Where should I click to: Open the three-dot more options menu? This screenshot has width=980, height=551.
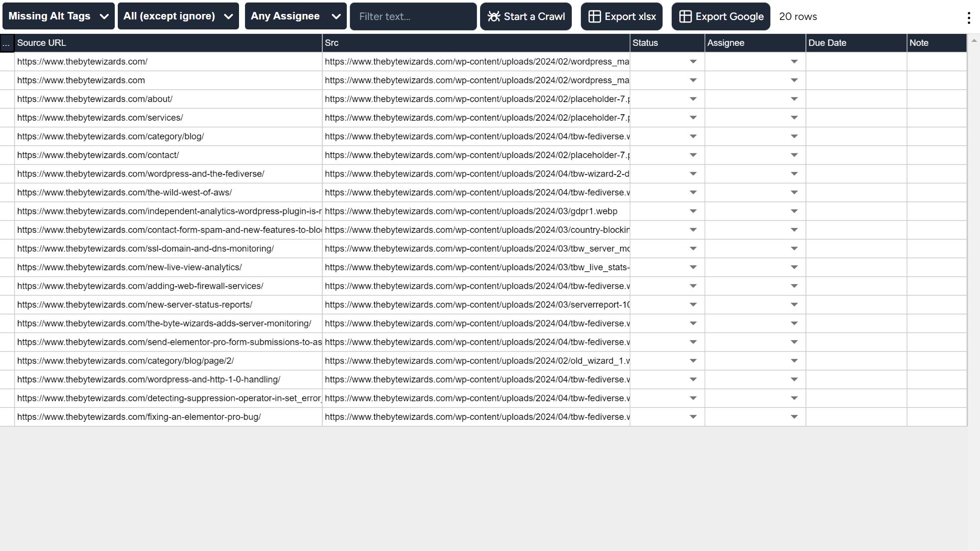[x=969, y=18]
